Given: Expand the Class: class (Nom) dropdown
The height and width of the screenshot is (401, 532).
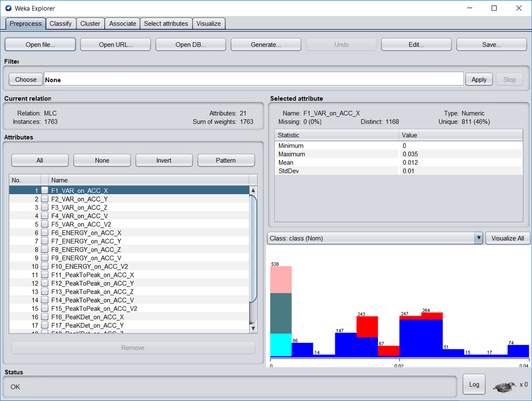Looking at the screenshot, I should tap(478, 238).
